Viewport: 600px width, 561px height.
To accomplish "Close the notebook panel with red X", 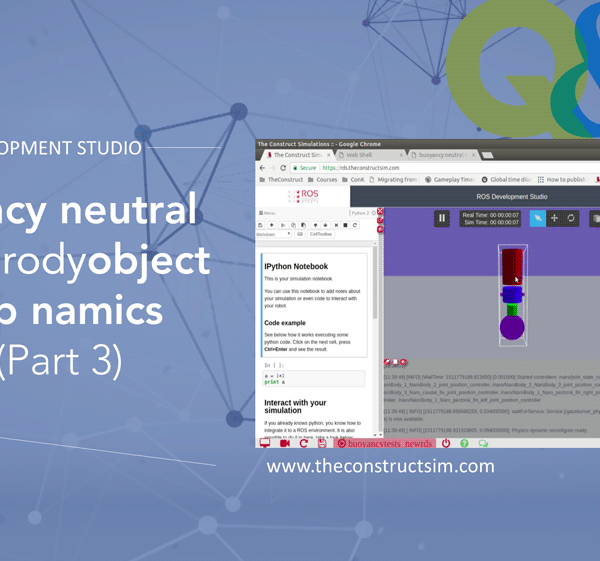I will pos(380,211).
